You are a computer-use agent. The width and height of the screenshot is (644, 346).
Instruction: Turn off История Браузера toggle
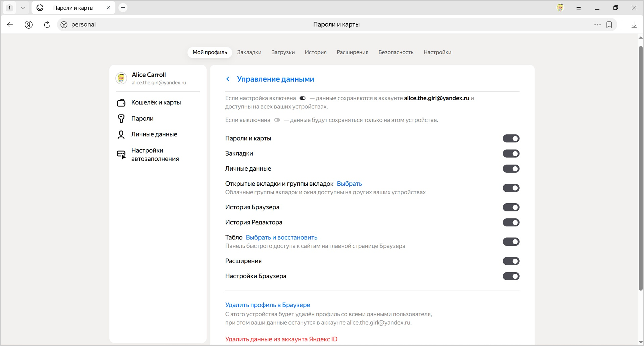coord(511,207)
